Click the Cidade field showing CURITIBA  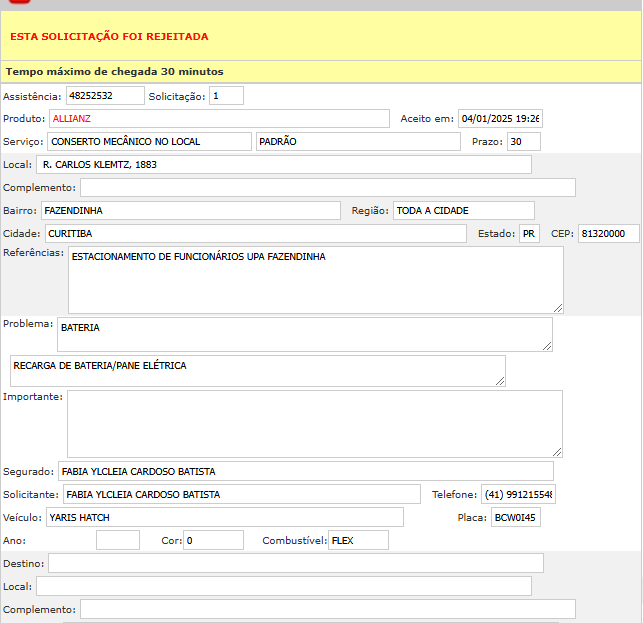pyautogui.click(x=256, y=234)
